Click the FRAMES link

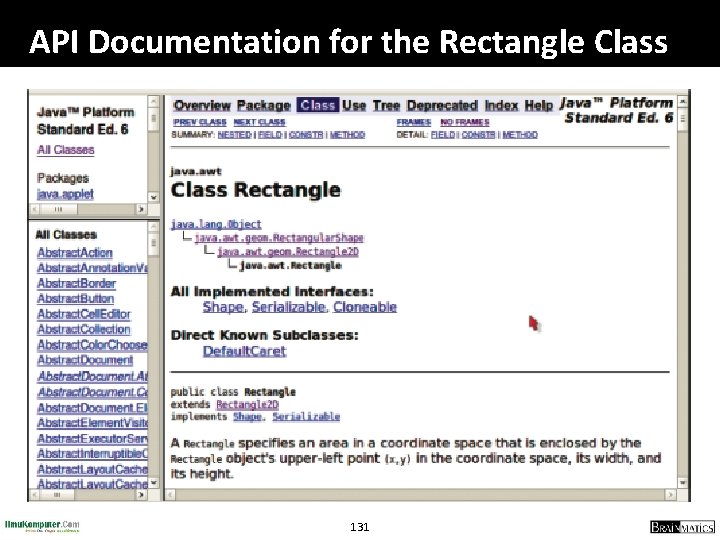click(x=414, y=122)
